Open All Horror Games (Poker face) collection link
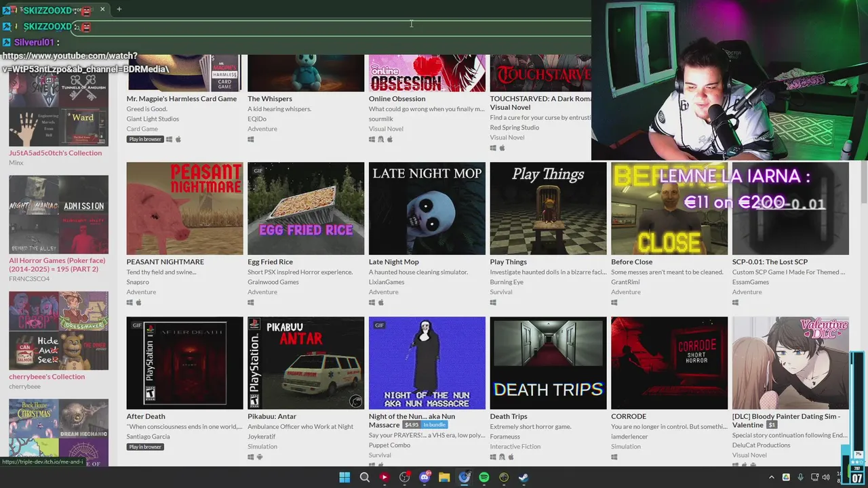This screenshot has height=488, width=868. tap(57, 265)
